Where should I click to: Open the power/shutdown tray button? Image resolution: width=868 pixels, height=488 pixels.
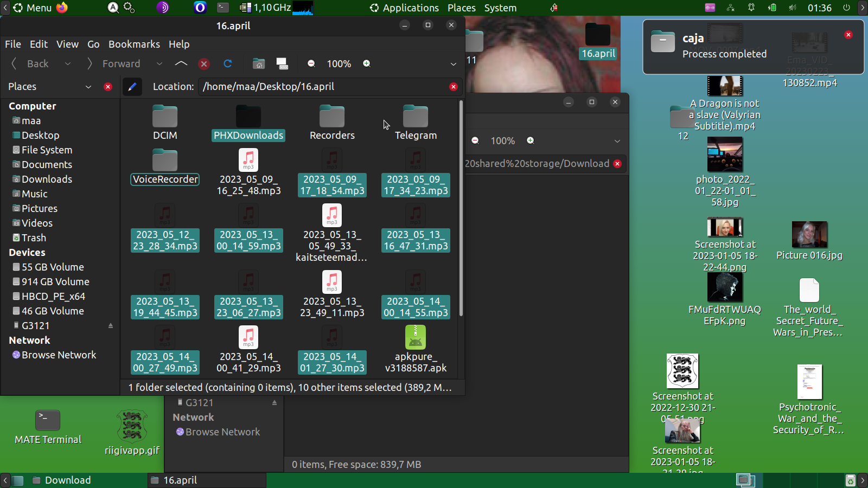pos(846,8)
